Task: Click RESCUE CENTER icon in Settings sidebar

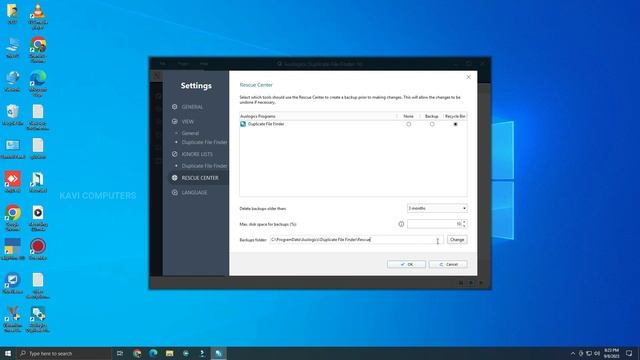Action: (x=175, y=178)
